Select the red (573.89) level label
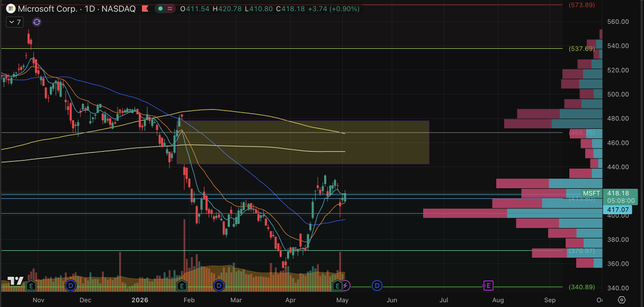 (582, 5)
